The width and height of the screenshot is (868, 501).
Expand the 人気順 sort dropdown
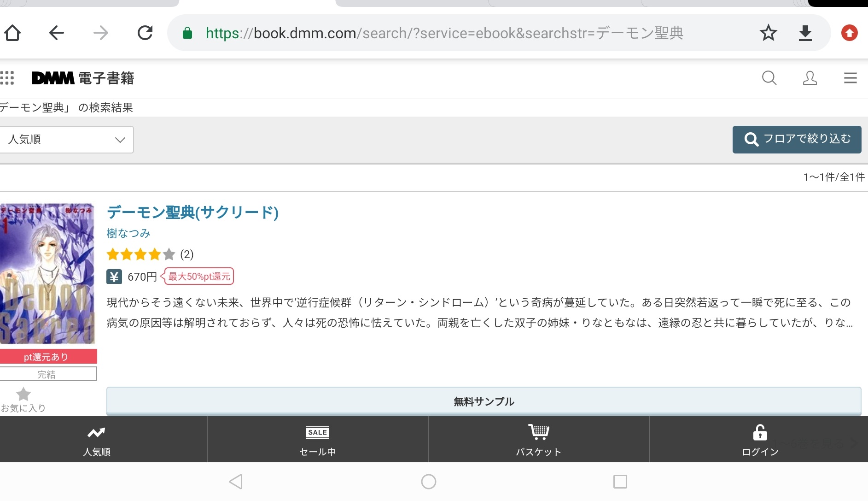[67, 140]
